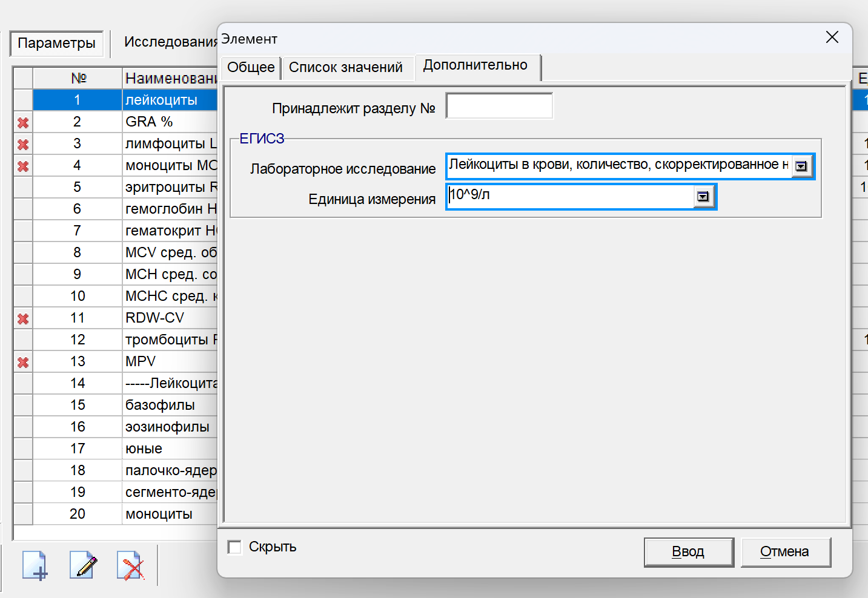Click red X mark beside MPV row
The height and width of the screenshot is (598, 868).
[x=23, y=362]
